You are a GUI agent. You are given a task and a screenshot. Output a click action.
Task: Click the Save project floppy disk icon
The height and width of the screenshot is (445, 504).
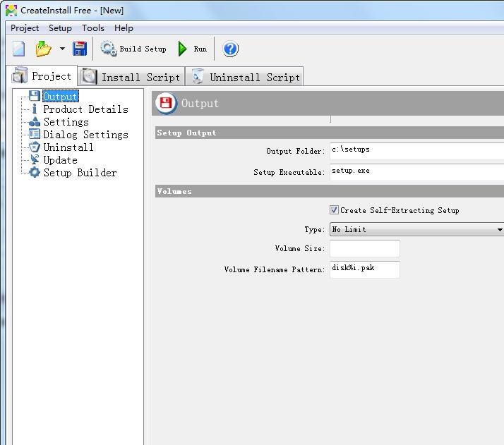click(x=80, y=49)
